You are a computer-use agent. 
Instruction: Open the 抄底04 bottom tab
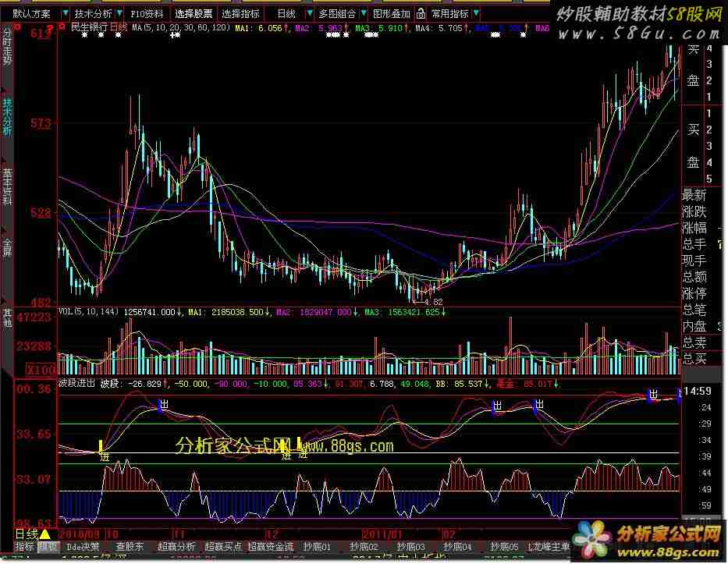[x=457, y=547]
